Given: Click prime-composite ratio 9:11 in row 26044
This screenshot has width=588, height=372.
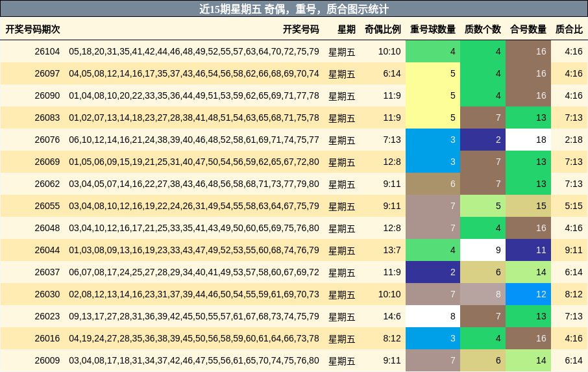Looking at the screenshot, I should coord(574,250).
